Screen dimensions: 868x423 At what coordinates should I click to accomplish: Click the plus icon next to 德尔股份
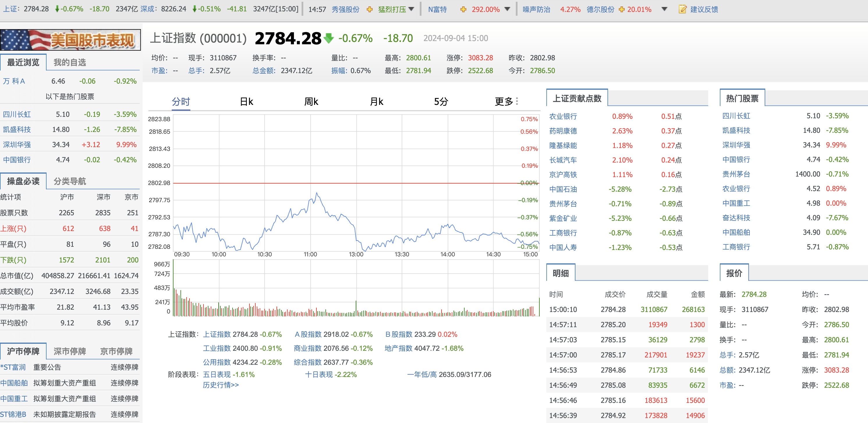622,9
